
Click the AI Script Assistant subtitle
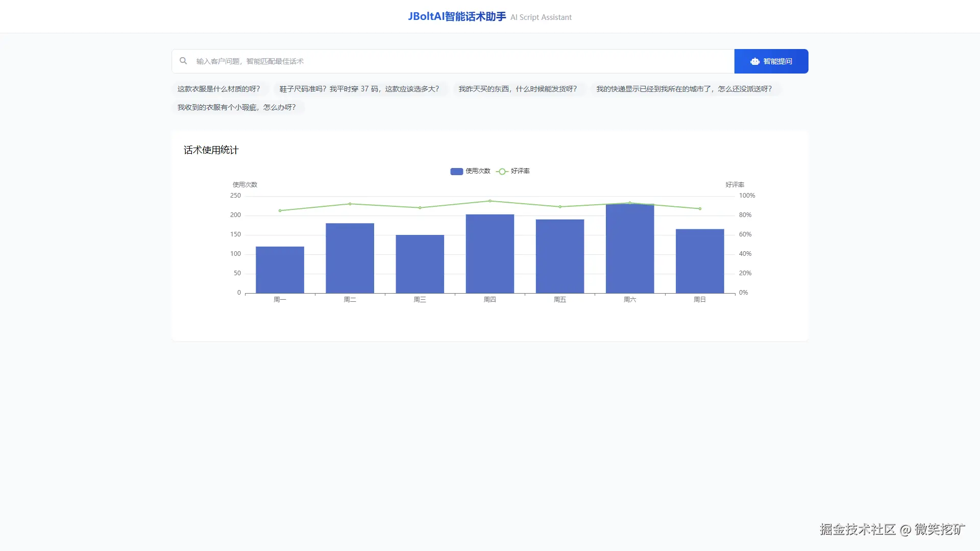(x=541, y=17)
